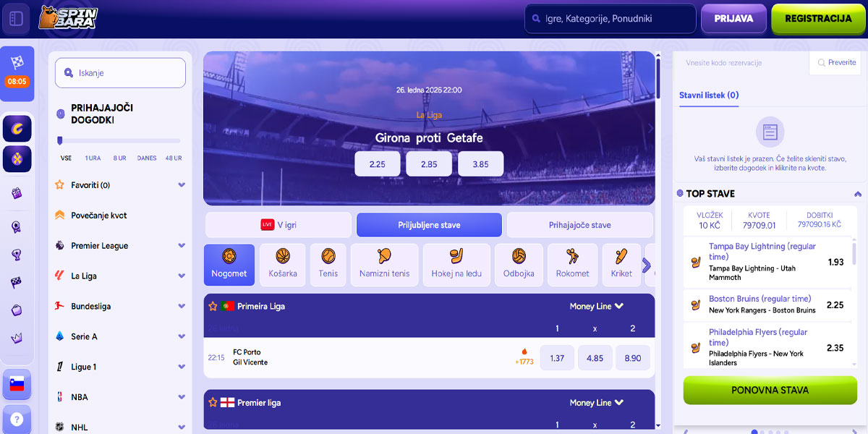This screenshot has width=868, height=434.
Task: Favorite the Premier liga star toggle
Action: (213, 402)
